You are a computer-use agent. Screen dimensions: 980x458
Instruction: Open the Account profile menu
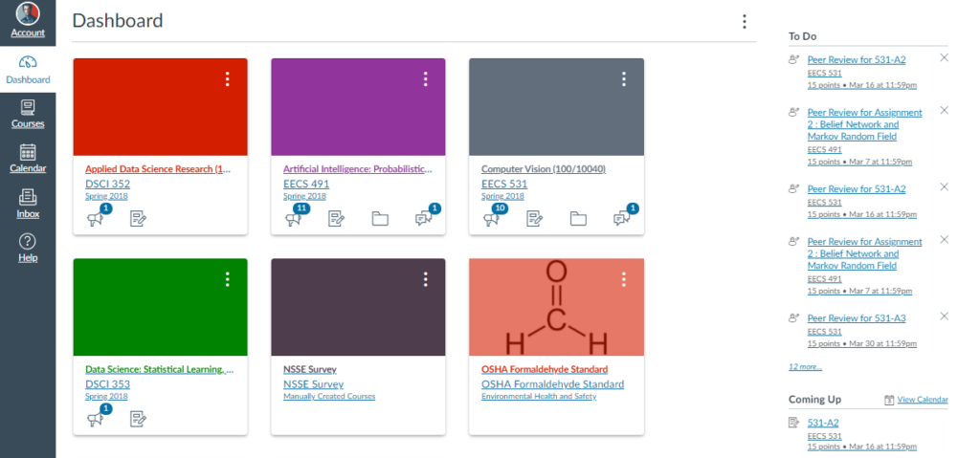click(28, 21)
